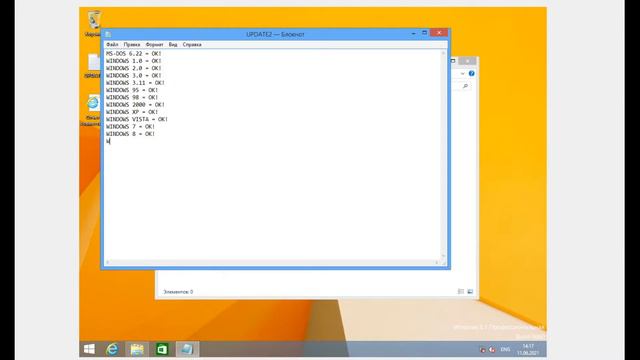The image size is (640, 360).
Task: Switch Explorer to large icons view
Action: 470,291
